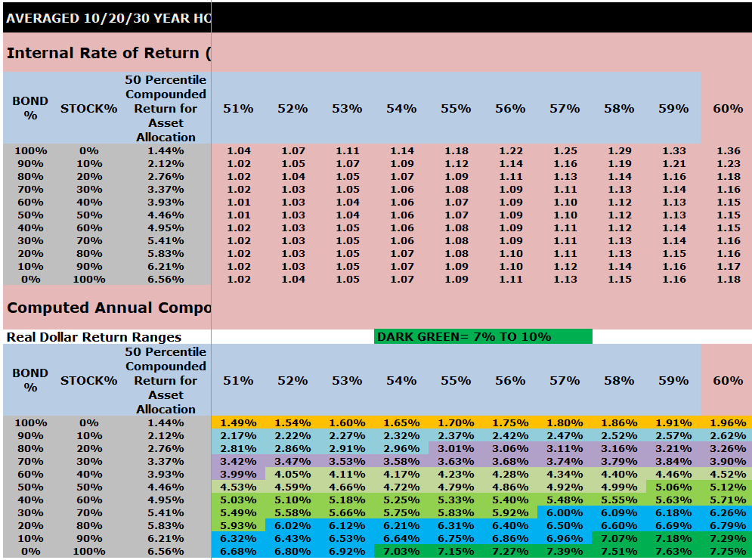The height and width of the screenshot is (560, 752).
Task: Click the blue 6.32% cell
Action: [240, 539]
